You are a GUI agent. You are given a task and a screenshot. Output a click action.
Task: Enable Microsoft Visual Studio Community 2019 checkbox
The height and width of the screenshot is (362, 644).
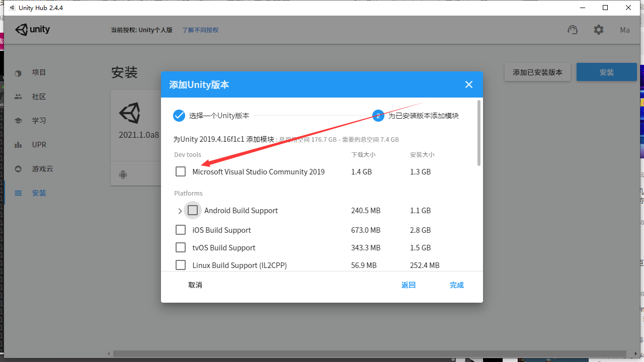pos(180,171)
